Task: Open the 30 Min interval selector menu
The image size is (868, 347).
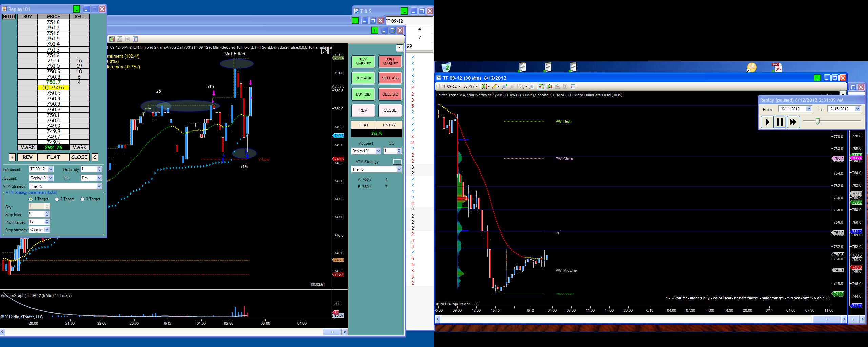Action: [471, 86]
